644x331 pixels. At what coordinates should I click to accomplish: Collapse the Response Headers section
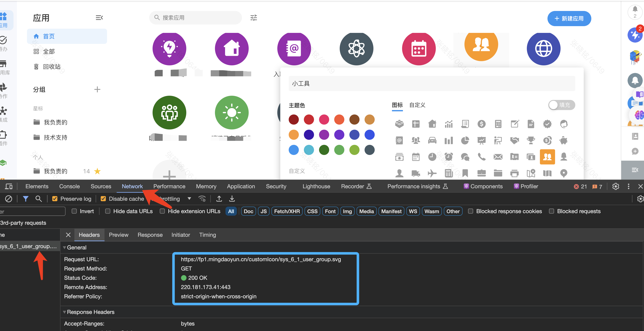[x=64, y=312]
